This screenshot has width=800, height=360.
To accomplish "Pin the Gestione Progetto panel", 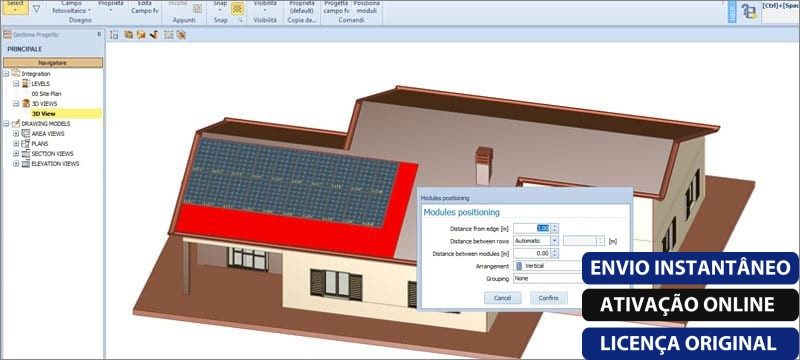I will (x=99, y=35).
